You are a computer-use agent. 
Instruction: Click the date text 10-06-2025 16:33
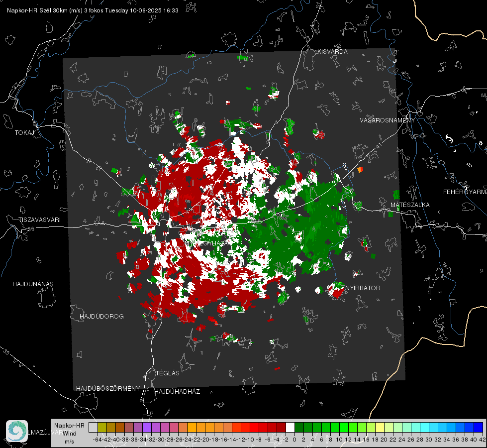[154, 10]
